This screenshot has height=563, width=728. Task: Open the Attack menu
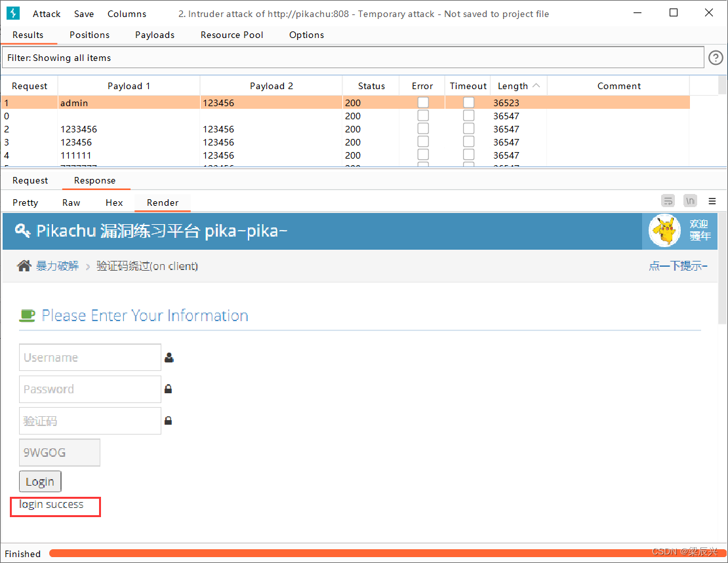click(47, 14)
